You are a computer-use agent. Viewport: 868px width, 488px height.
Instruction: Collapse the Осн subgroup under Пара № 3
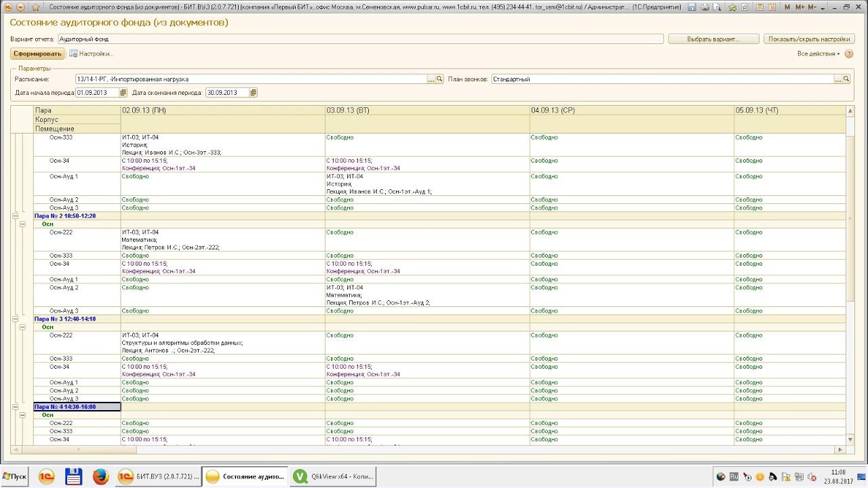22,327
